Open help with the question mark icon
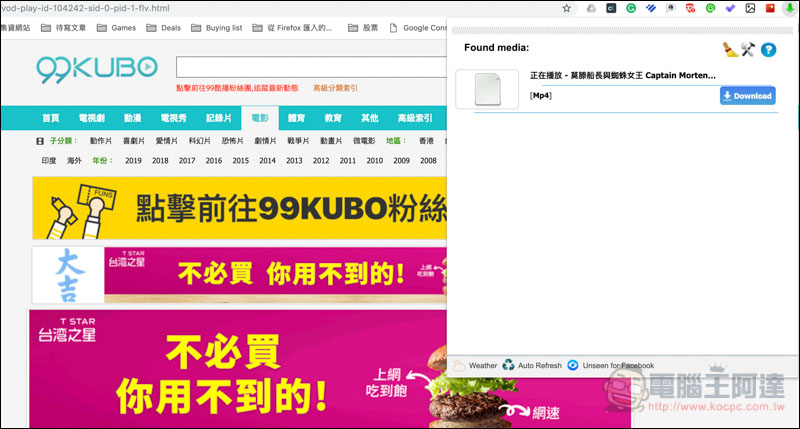The height and width of the screenshot is (429, 800). tap(768, 49)
